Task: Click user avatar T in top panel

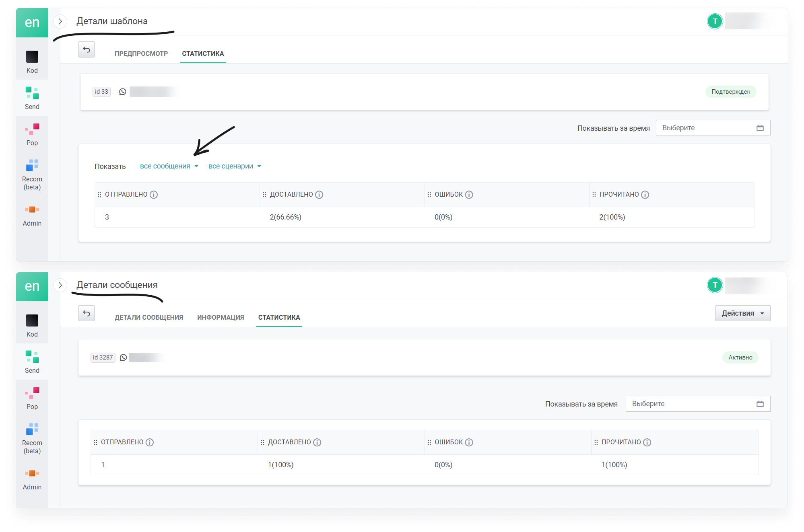Action: pos(715,21)
